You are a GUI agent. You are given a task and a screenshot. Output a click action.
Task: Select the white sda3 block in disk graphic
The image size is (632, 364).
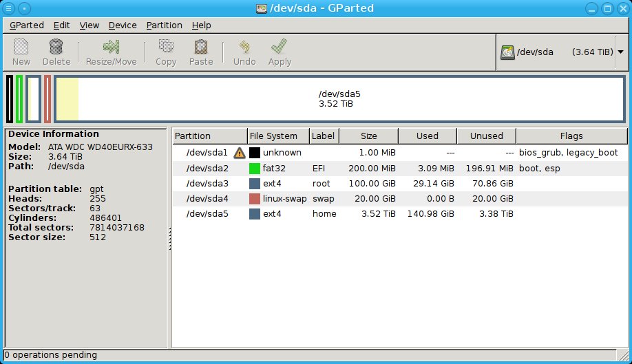(x=34, y=99)
